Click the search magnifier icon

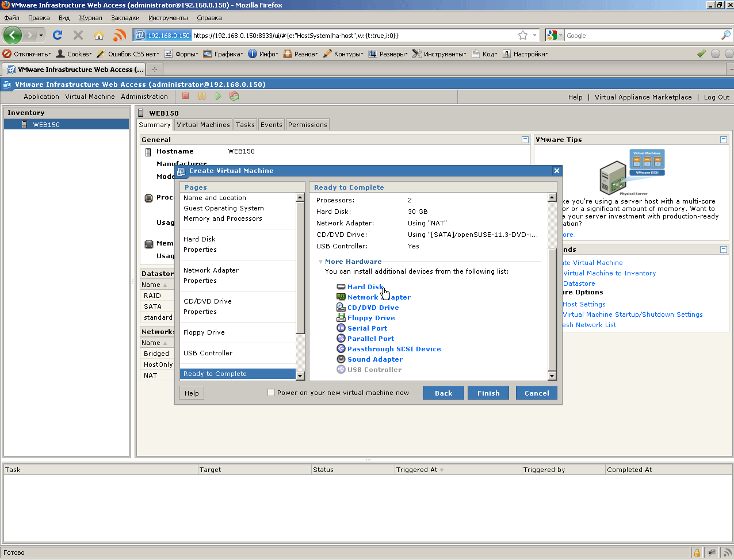[725, 35]
